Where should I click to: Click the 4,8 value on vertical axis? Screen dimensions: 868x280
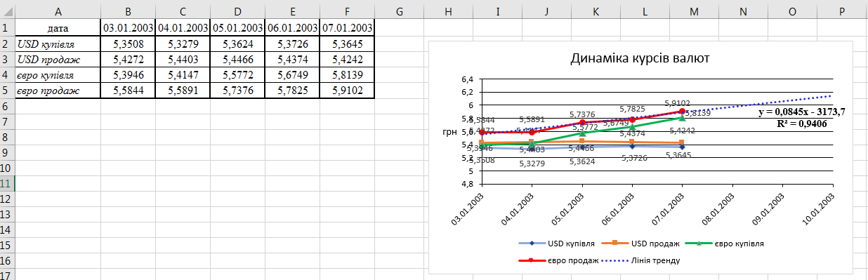tap(468, 184)
